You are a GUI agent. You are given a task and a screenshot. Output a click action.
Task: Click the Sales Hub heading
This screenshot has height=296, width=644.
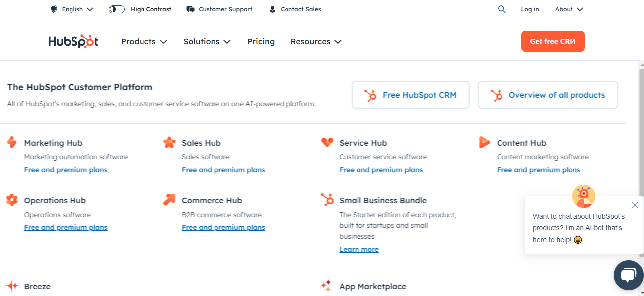click(x=201, y=143)
